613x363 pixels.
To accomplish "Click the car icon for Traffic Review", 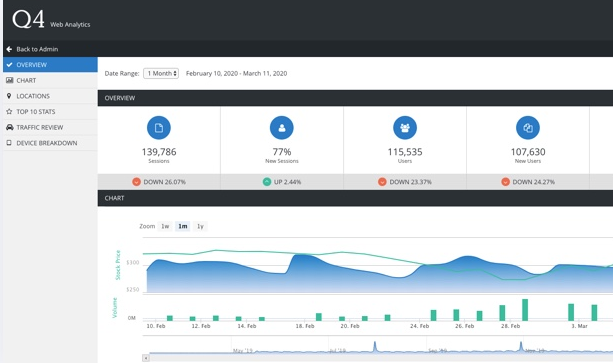I will (9, 127).
